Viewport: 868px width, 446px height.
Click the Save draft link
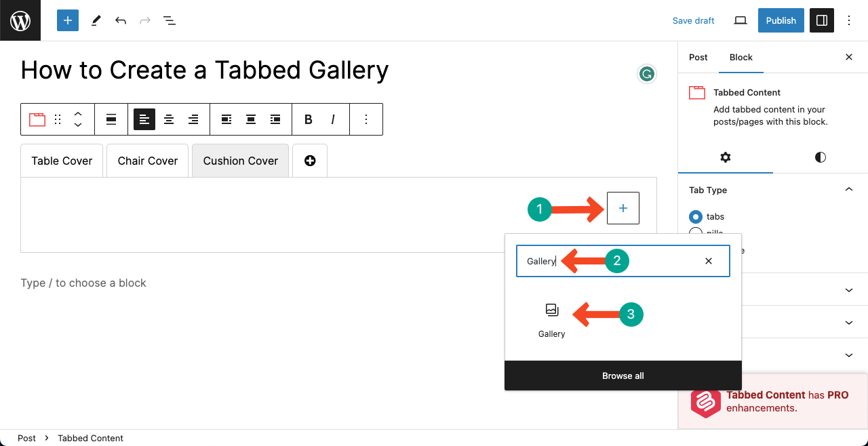pyautogui.click(x=693, y=20)
